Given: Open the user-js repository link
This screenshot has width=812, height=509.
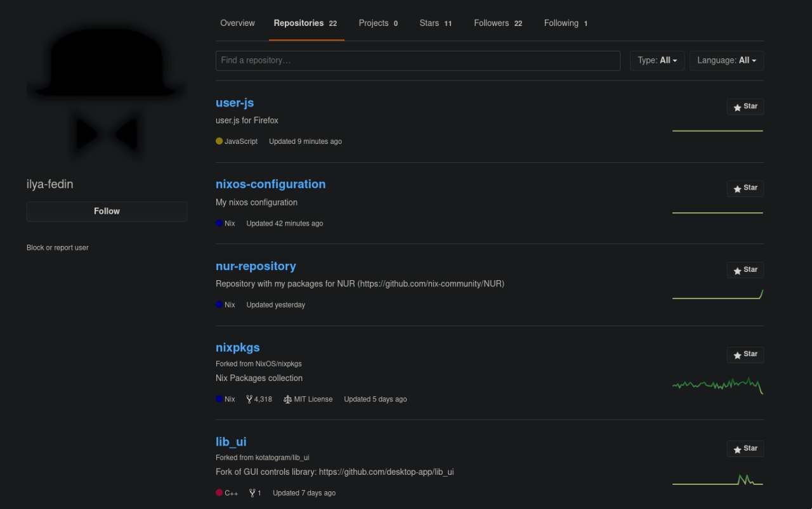Looking at the screenshot, I should click(235, 103).
